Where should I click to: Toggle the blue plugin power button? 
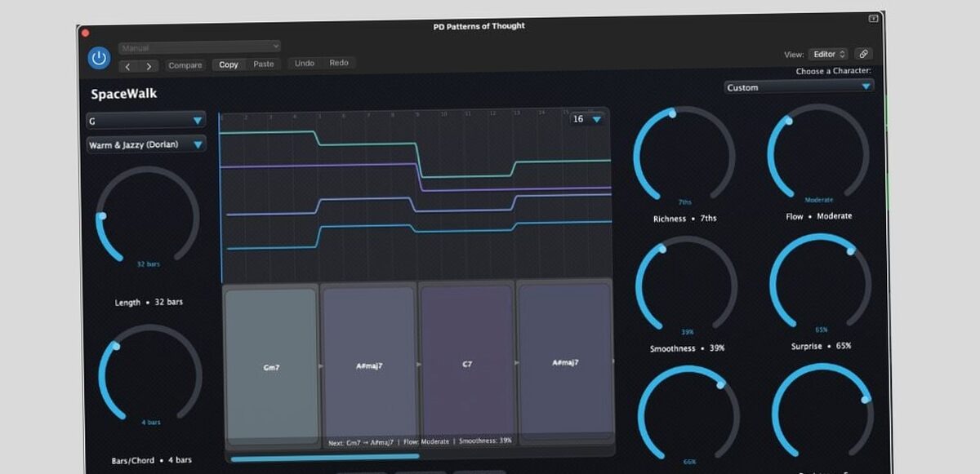click(x=99, y=58)
